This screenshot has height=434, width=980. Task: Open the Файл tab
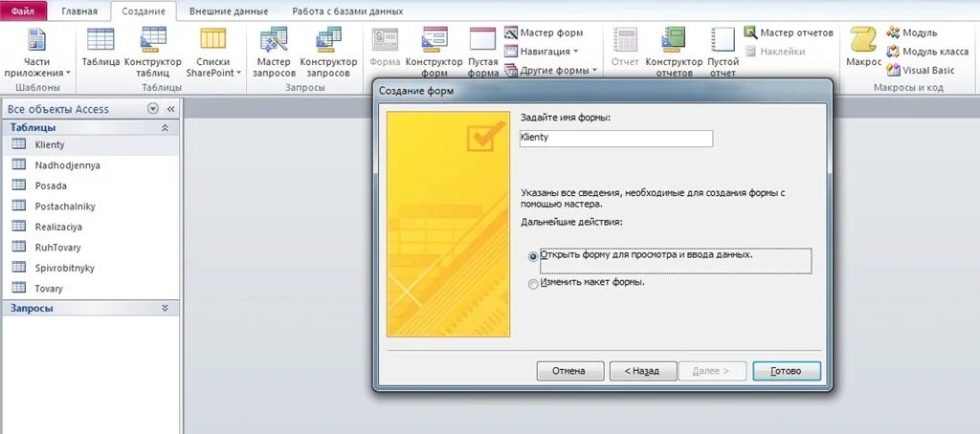tap(24, 11)
